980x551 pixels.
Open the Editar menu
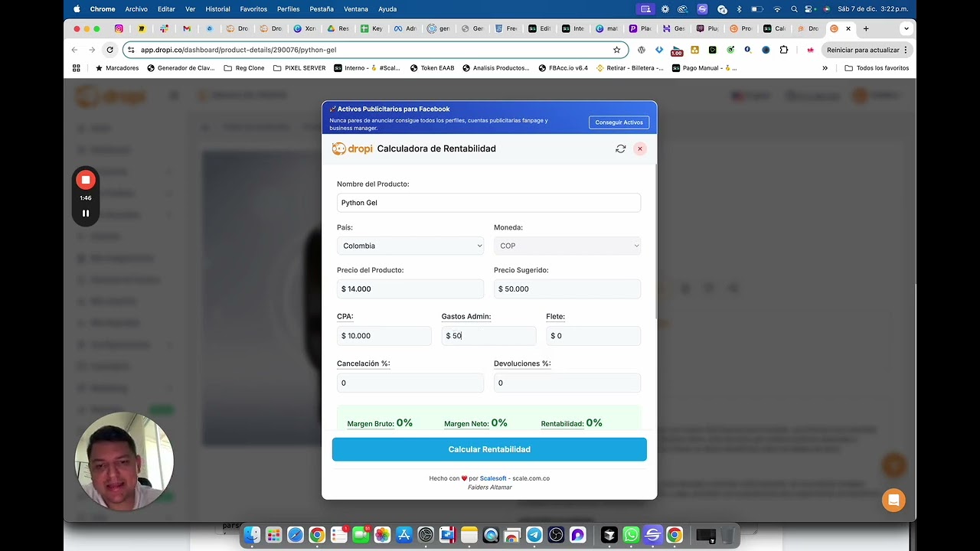pyautogui.click(x=166, y=9)
